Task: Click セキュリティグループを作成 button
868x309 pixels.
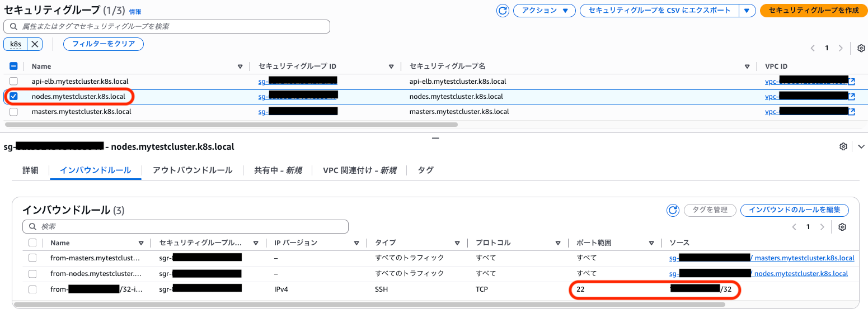Action: click(x=813, y=11)
